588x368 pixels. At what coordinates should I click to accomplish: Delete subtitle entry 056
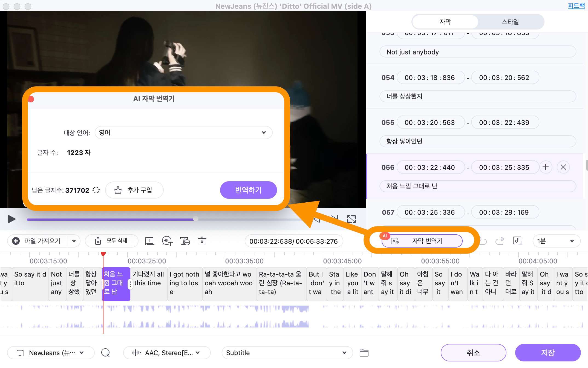(x=563, y=167)
